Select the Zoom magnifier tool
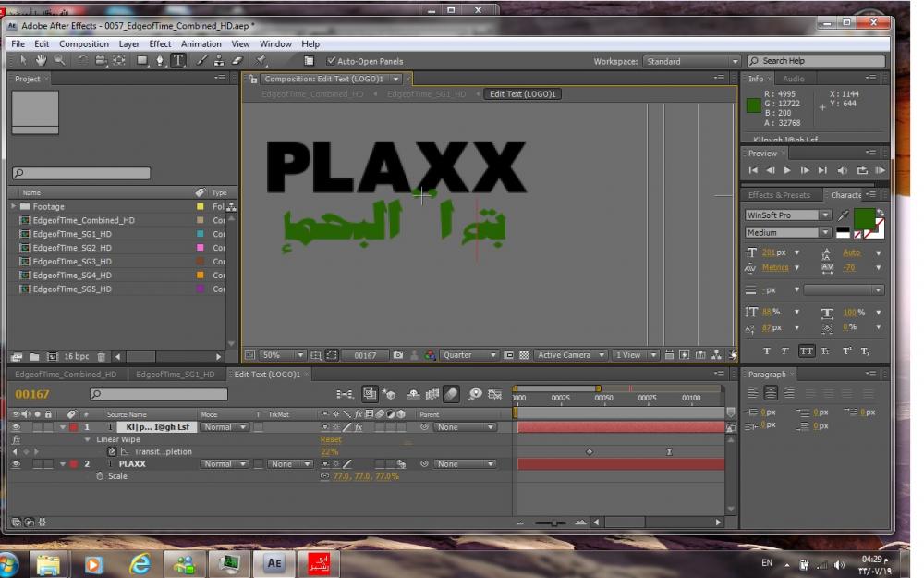The image size is (924, 578). coord(59,60)
